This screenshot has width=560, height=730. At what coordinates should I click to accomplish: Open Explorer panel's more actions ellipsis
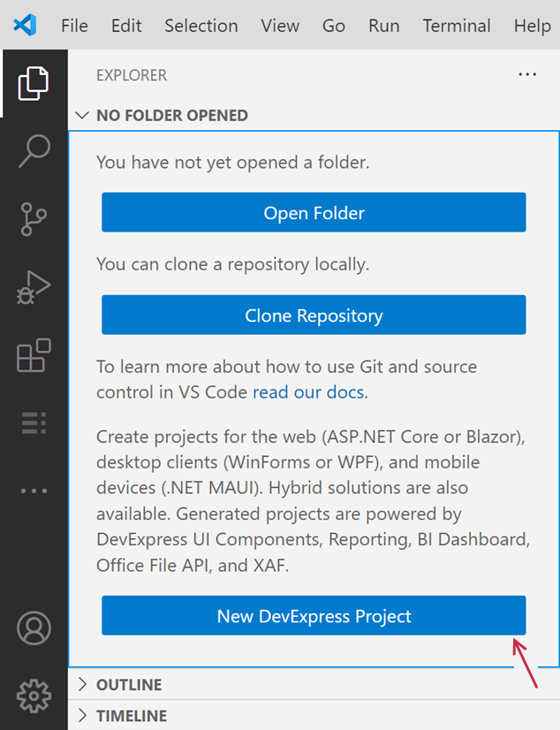[x=527, y=75]
